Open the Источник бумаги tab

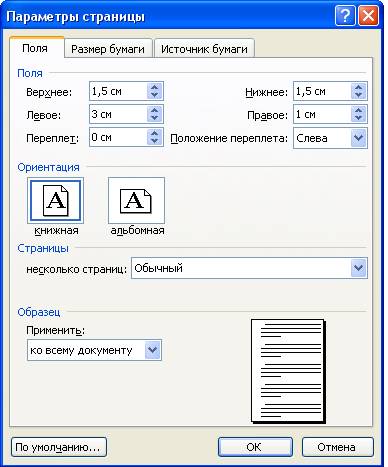tap(204, 49)
